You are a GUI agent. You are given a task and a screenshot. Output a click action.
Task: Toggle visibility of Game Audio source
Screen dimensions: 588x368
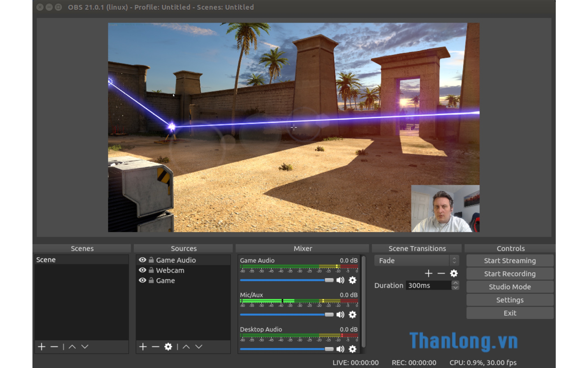point(143,260)
